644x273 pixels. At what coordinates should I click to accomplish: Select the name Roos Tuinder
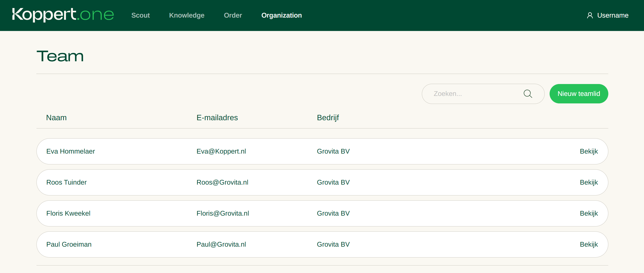coord(66,182)
